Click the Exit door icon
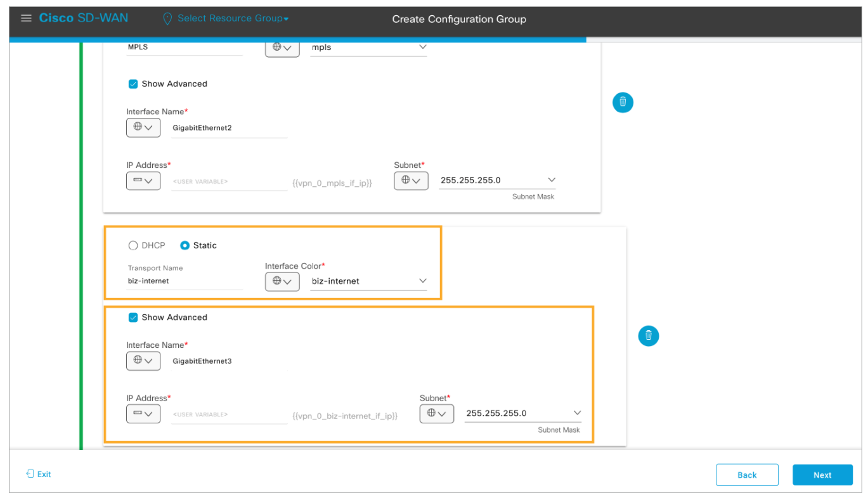 click(x=30, y=474)
